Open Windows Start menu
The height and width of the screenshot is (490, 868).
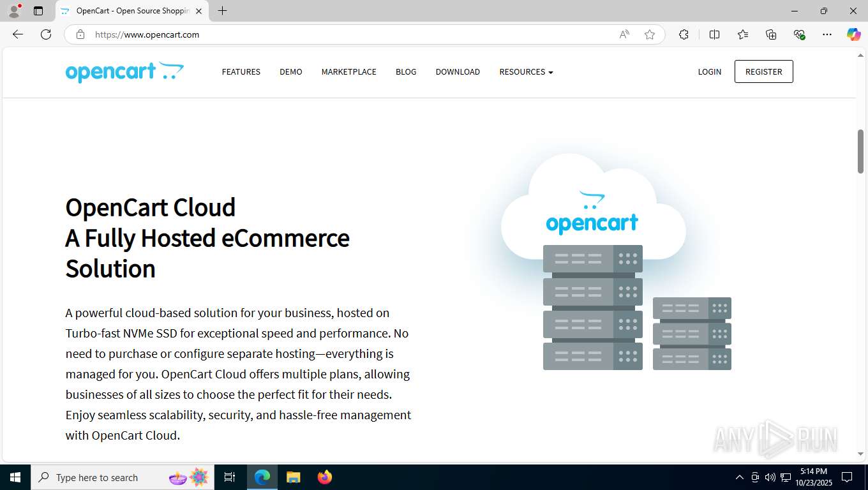pos(15,477)
